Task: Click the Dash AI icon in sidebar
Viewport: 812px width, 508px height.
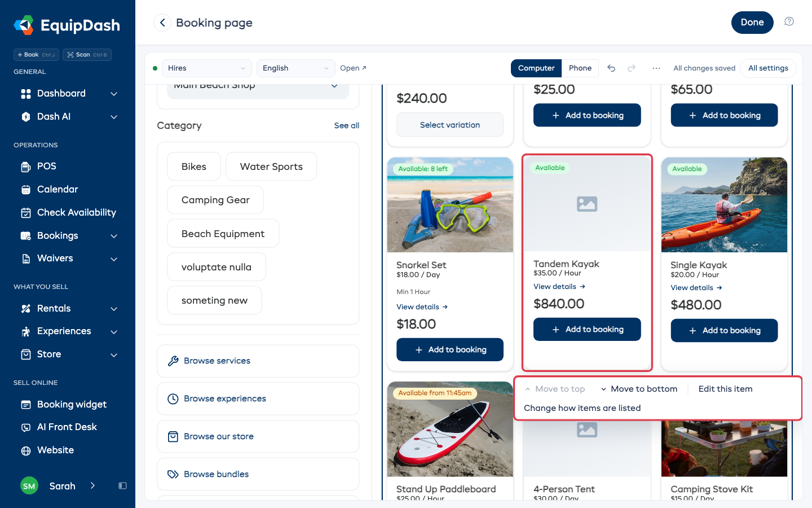Action: (26, 117)
